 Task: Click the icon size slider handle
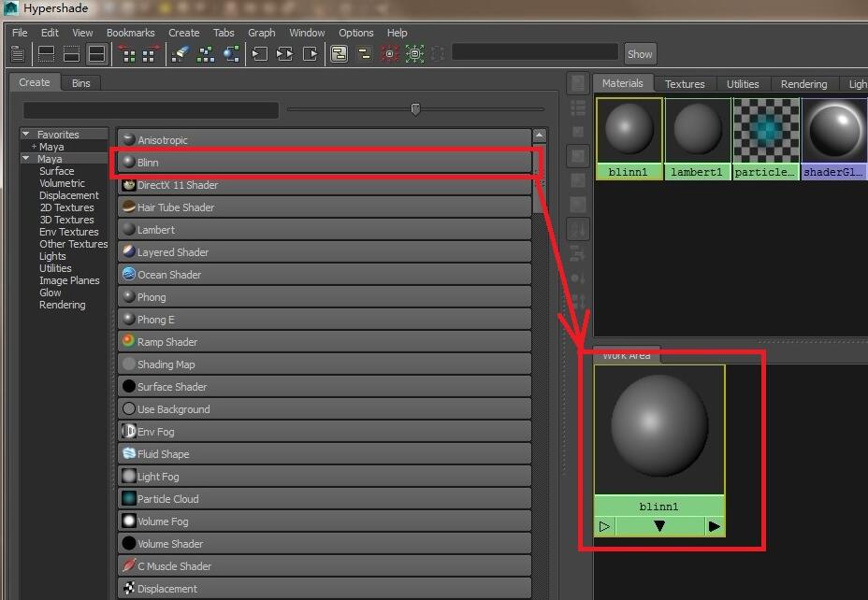point(415,109)
